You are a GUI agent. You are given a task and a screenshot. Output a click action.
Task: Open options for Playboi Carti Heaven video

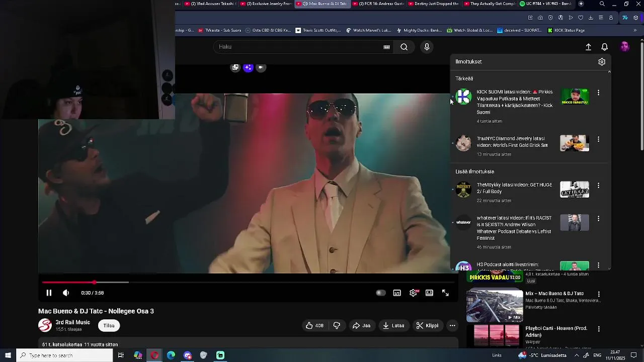[599, 329]
